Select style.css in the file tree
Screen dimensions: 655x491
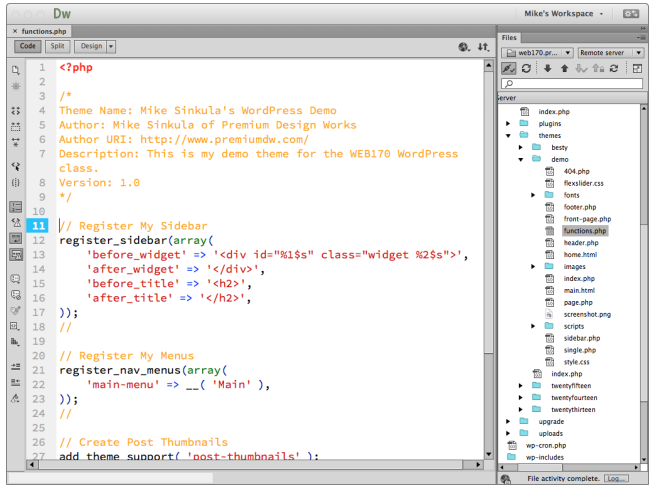point(576,362)
